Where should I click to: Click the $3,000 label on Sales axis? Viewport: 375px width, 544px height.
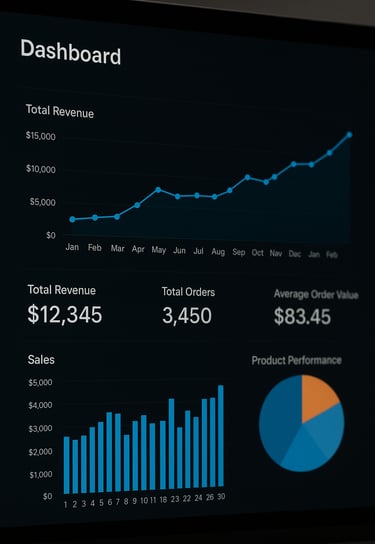[40, 428]
